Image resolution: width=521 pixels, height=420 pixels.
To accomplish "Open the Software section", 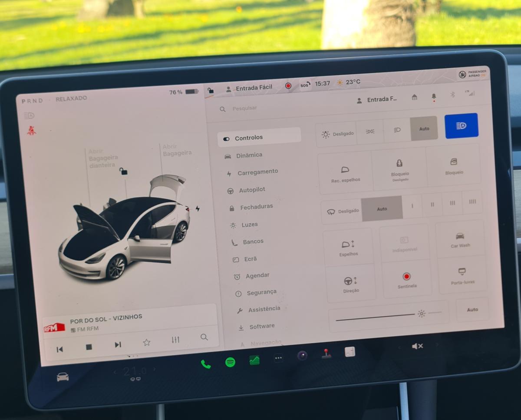I will (x=257, y=327).
